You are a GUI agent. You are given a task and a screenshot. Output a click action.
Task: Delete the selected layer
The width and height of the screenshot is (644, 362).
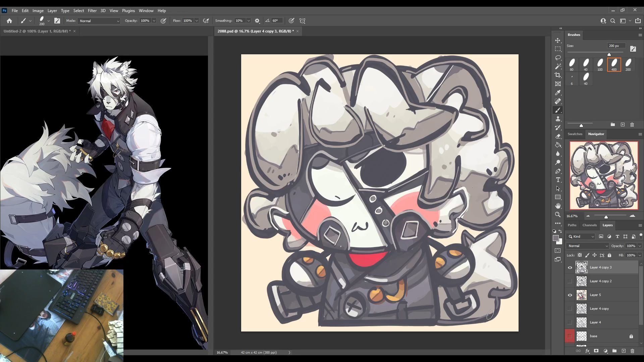point(633,351)
